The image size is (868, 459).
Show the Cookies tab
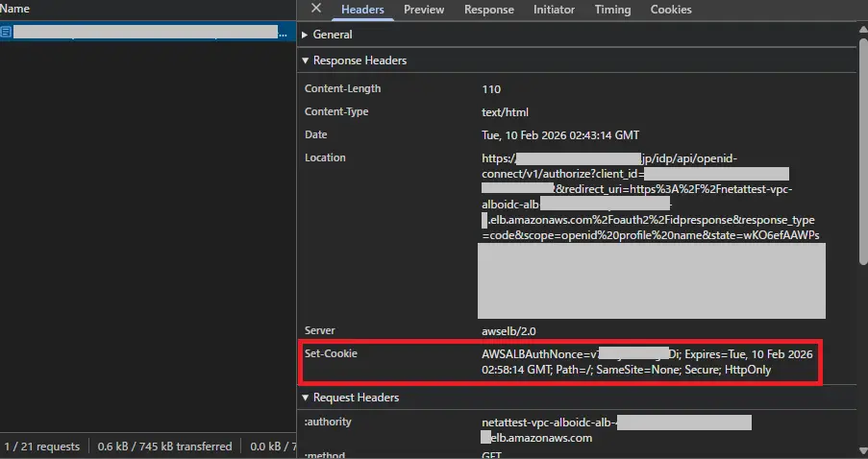(x=670, y=10)
